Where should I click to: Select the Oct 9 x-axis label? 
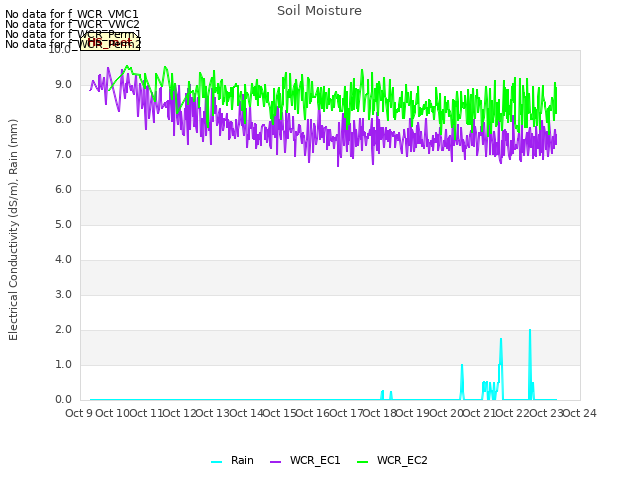coord(79,413)
